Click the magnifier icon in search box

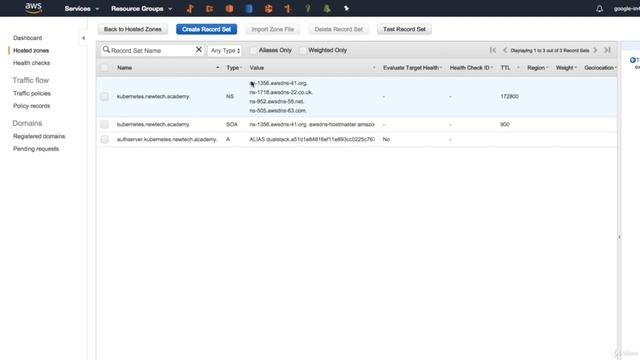click(106, 50)
